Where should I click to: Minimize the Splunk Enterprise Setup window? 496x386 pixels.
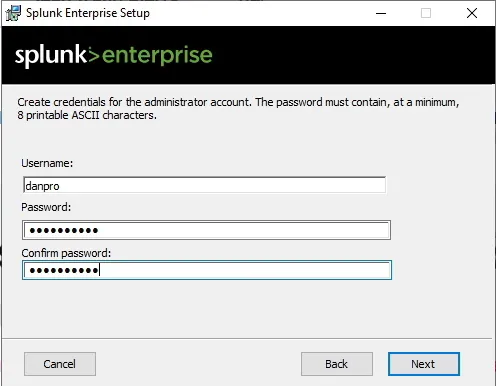pos(381,13)
